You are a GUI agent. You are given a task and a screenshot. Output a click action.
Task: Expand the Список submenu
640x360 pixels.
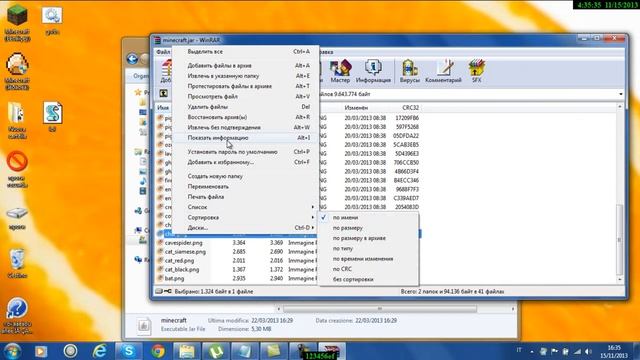[x=245, y=207]
